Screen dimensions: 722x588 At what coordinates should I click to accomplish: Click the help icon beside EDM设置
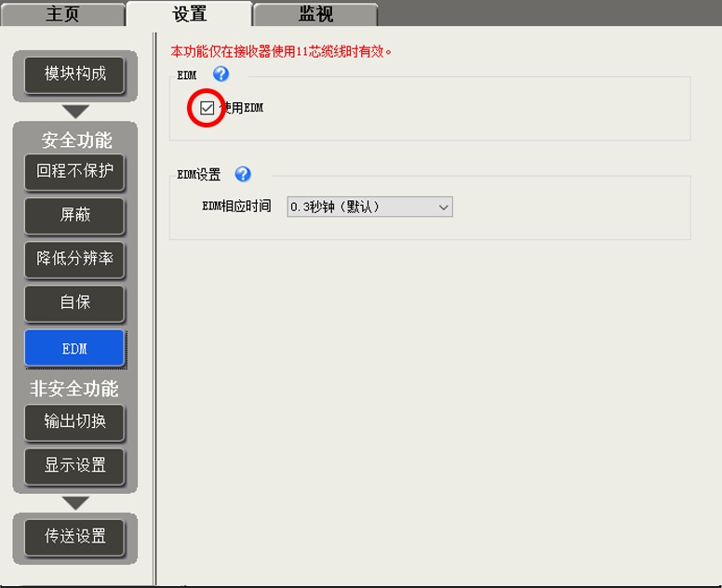click(243, 174)
